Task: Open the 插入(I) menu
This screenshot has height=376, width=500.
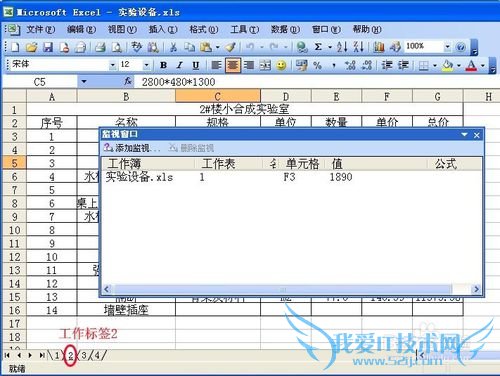Action: click(x=163, y=29)
